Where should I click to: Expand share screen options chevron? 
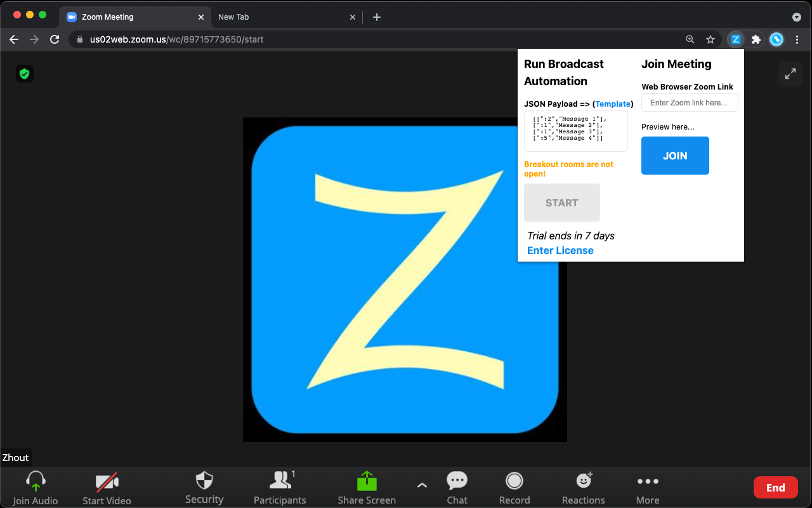pyautogui.click(x=422, y=486)
